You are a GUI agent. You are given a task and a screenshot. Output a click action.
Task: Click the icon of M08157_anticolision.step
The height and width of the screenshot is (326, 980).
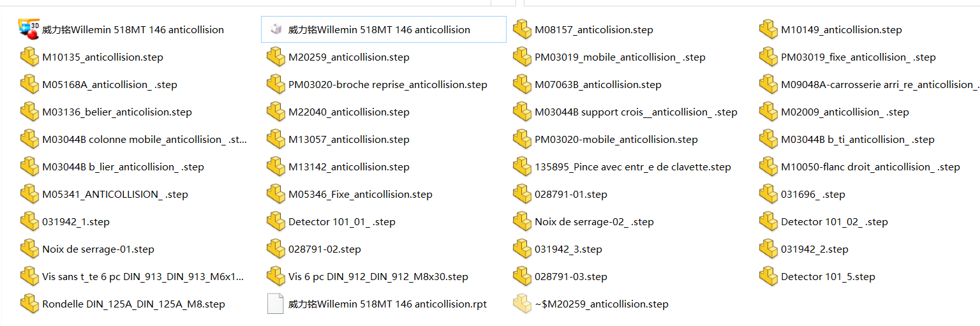point(523,29)
